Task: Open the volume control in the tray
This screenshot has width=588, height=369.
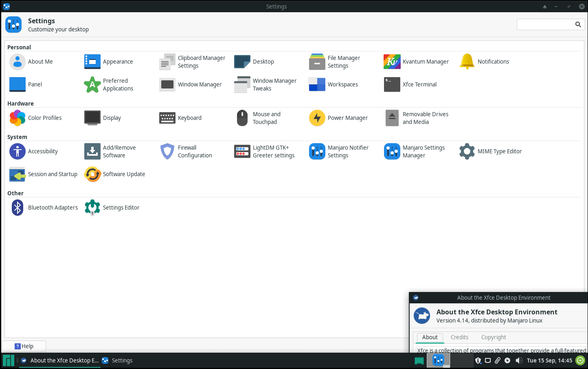Action: pos(519,360)
